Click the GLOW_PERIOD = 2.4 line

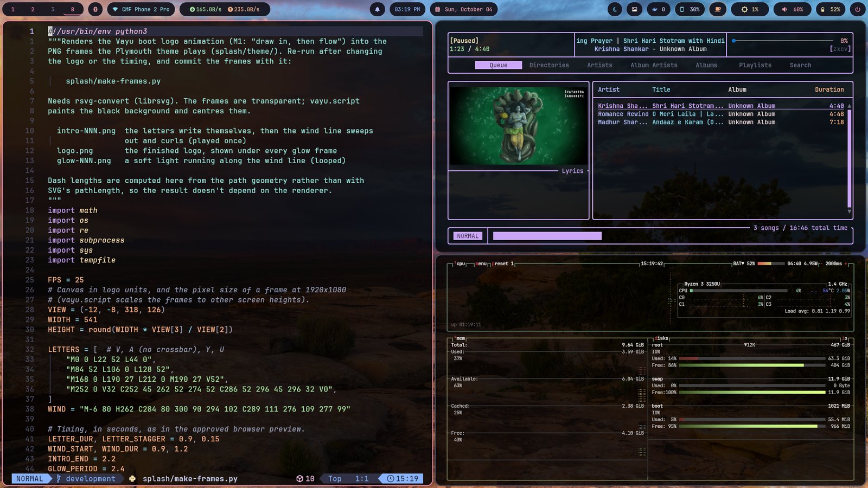pyautogui.click(x=86, y=469)
